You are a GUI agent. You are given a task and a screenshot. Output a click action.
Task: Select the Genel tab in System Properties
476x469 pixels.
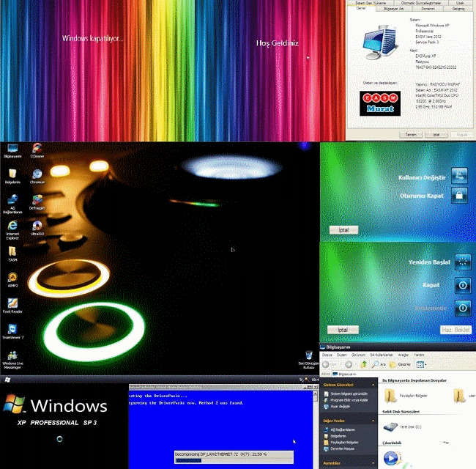361,8
